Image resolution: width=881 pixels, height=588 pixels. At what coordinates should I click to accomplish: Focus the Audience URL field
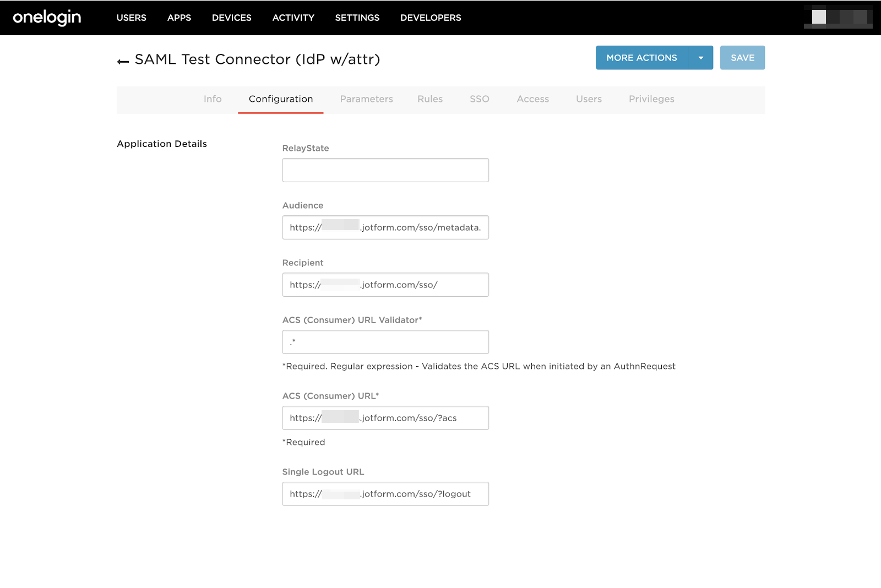point(385,227)
